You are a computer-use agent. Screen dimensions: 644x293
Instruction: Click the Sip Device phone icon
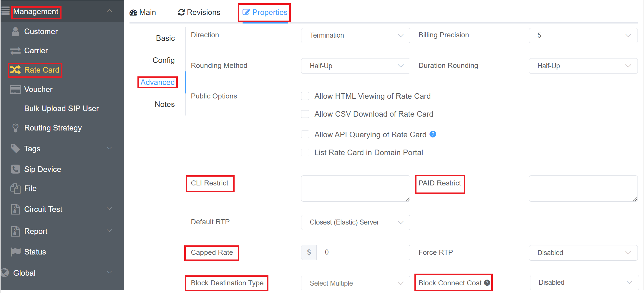pos(15,169)
